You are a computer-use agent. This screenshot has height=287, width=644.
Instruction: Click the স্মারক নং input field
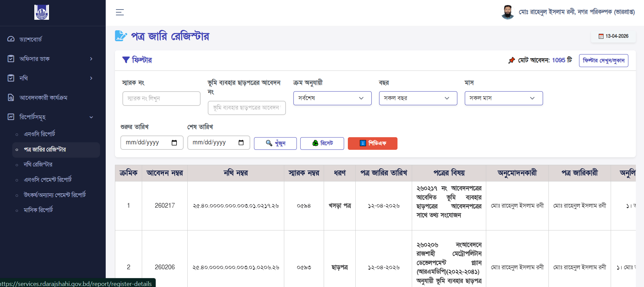[161, 98]
